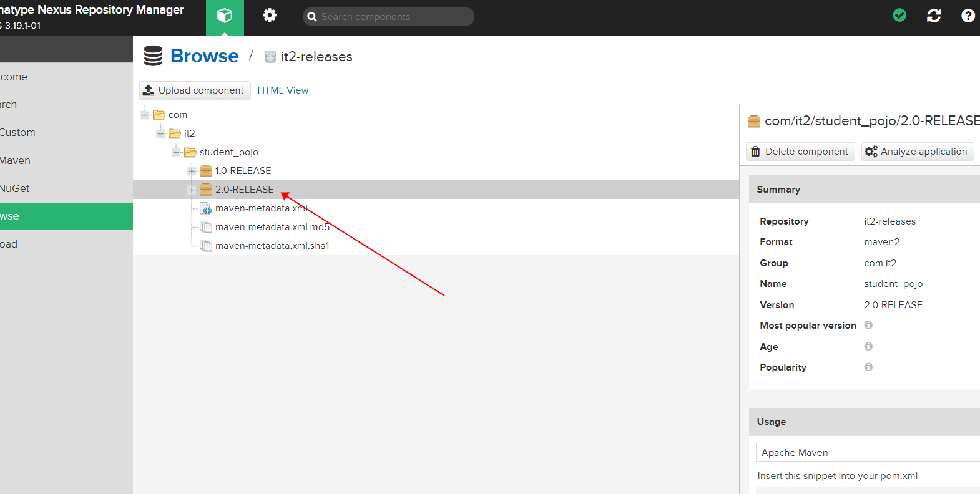Click the green system status check icon
Screen dimensions: 980x494
pyautogui.click(x=899, y=16)
